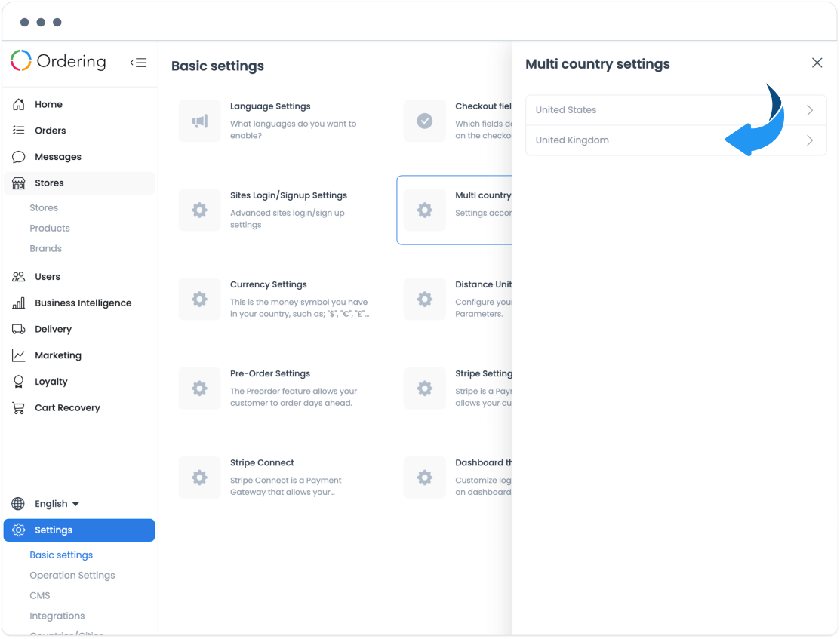Select the United States country row
The image size is (840, 639).
[x=676, y=110]
